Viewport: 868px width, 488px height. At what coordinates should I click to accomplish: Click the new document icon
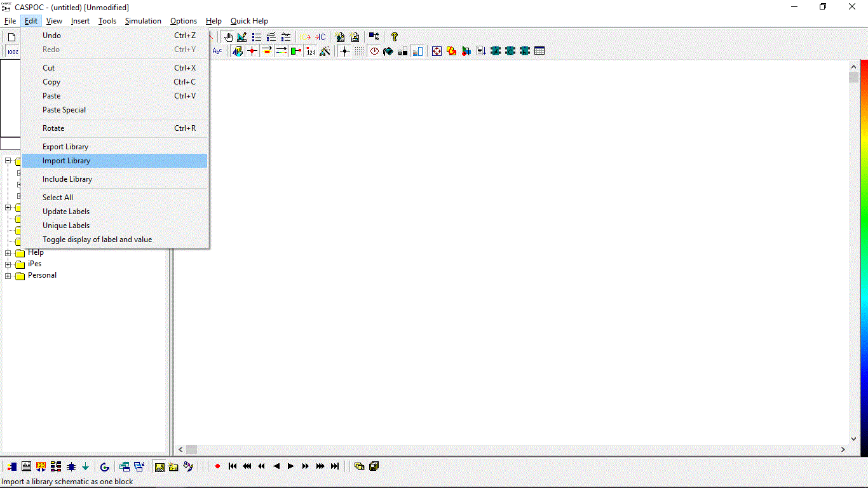tap(11, 37)
